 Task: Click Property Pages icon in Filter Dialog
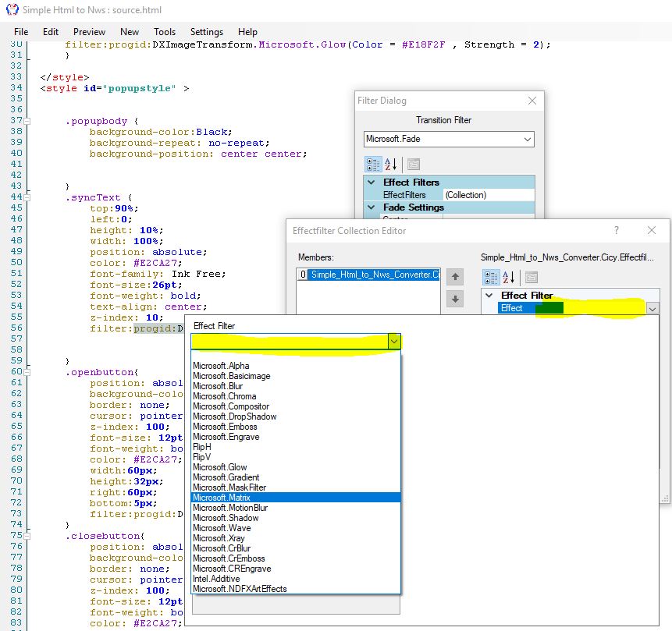(414, 165)
